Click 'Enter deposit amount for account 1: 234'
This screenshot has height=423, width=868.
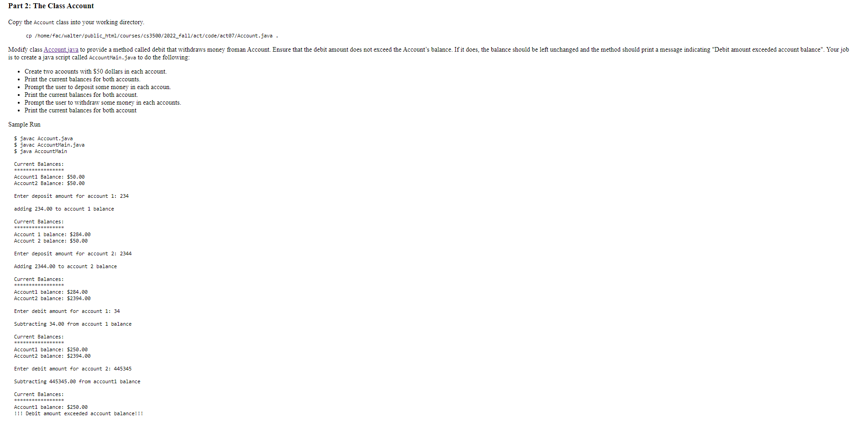(x=71, y=196)
